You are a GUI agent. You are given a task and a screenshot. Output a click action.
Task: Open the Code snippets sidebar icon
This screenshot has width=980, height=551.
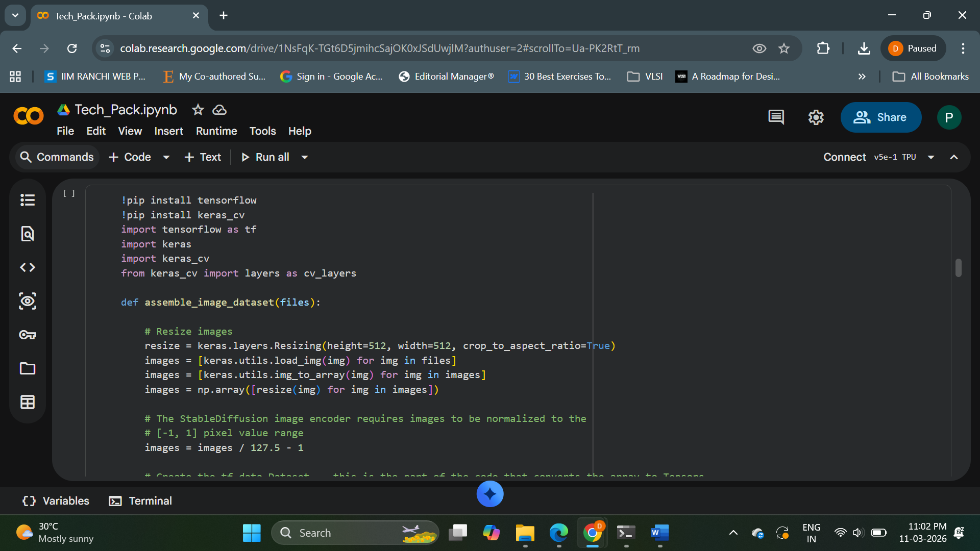tap(28, 267)
